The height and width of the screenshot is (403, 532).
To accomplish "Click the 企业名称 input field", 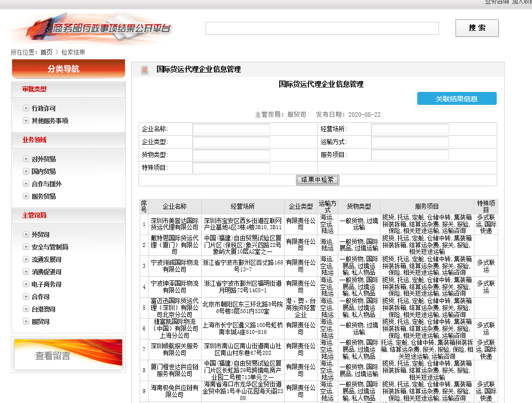I will pyautogui.click(x=231, y=129).
